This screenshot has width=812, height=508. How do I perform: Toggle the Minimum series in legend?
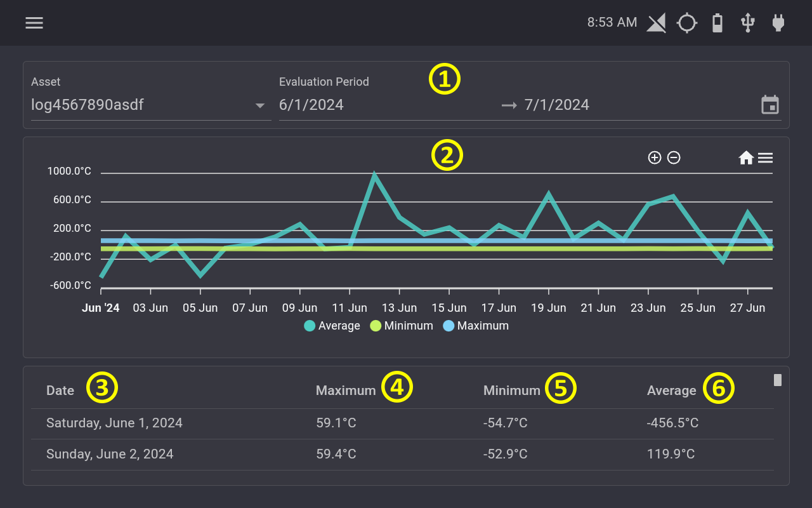point(402,326)
